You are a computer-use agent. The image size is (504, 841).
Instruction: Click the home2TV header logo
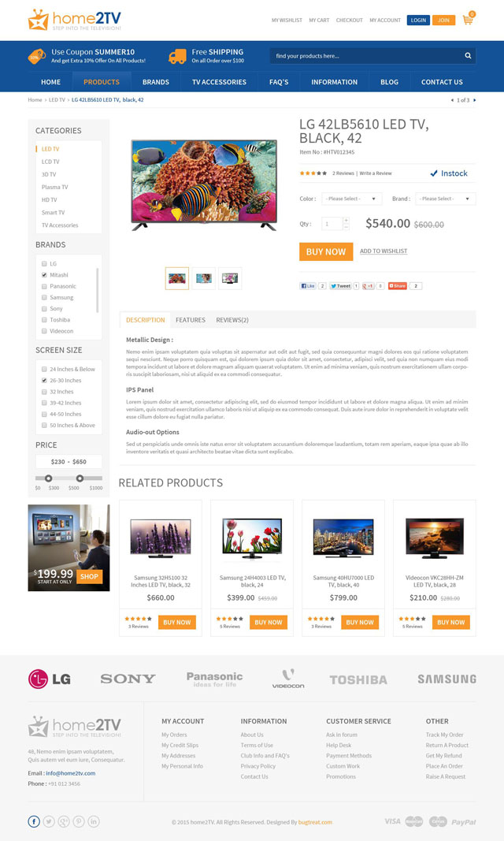point(75,20)
